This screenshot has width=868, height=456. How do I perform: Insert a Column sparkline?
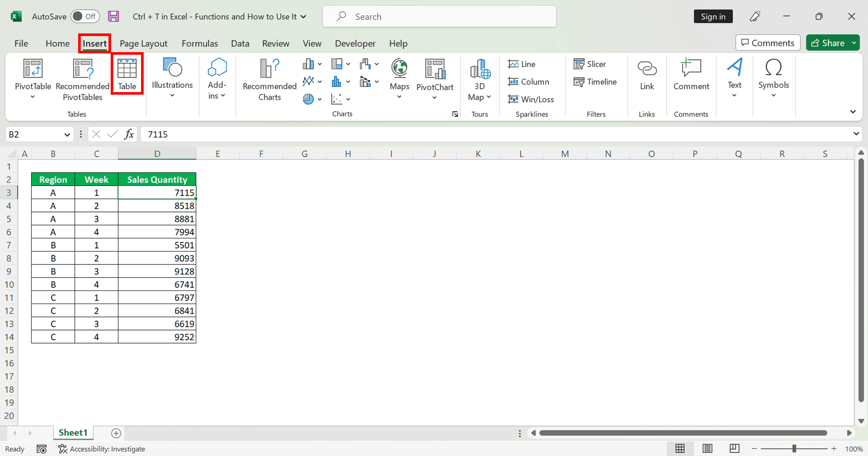click(x=528, y=82)
